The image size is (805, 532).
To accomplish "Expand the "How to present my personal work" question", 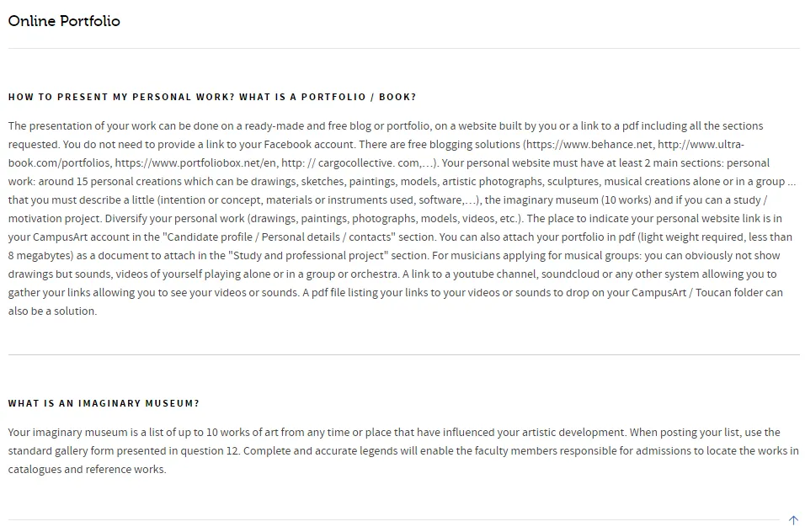I will [x=212, y=97].
